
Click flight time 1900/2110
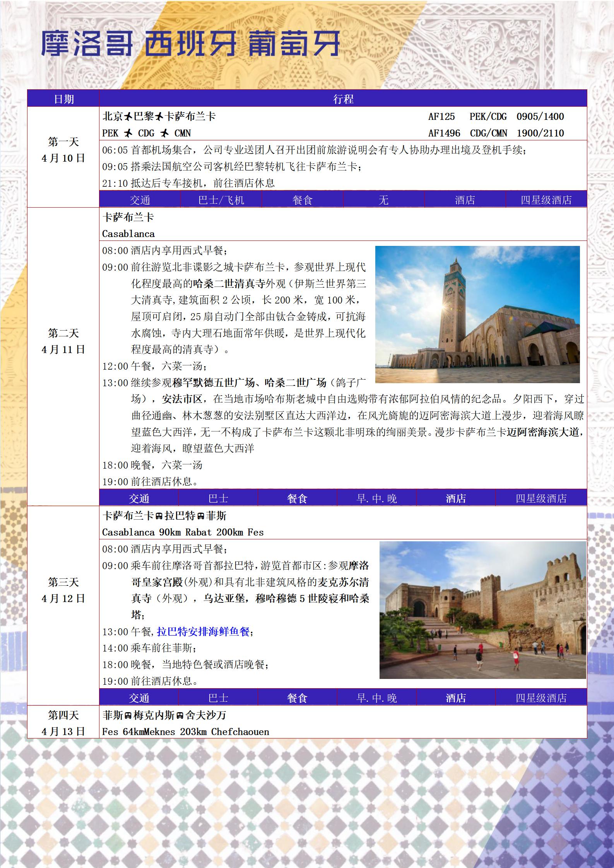(540, 133)
